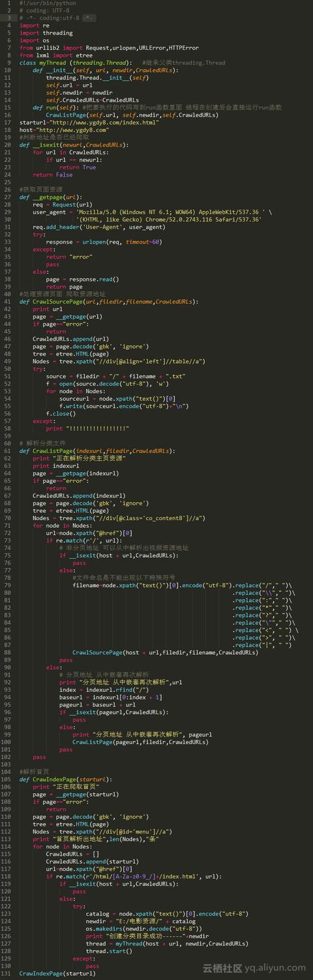Click the 'return True' line
The width and height of the screenshot is (313, 980).
coord(77,167)
